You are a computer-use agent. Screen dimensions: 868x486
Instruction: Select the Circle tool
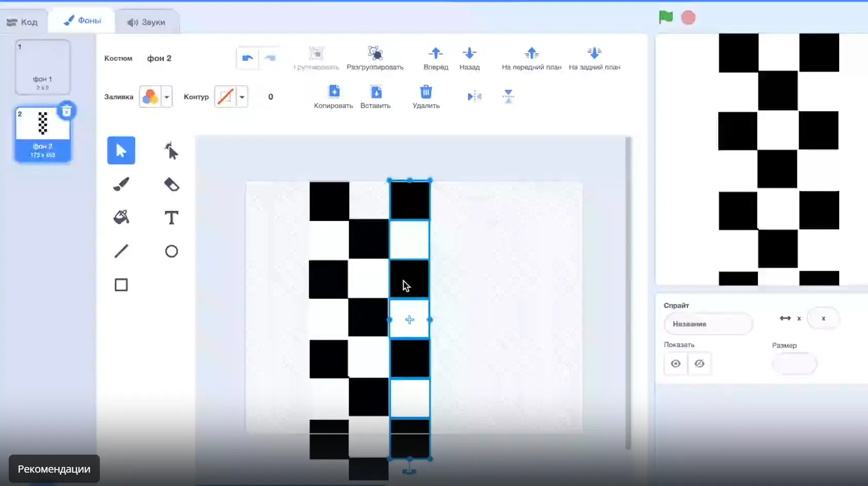coord(171,251)
